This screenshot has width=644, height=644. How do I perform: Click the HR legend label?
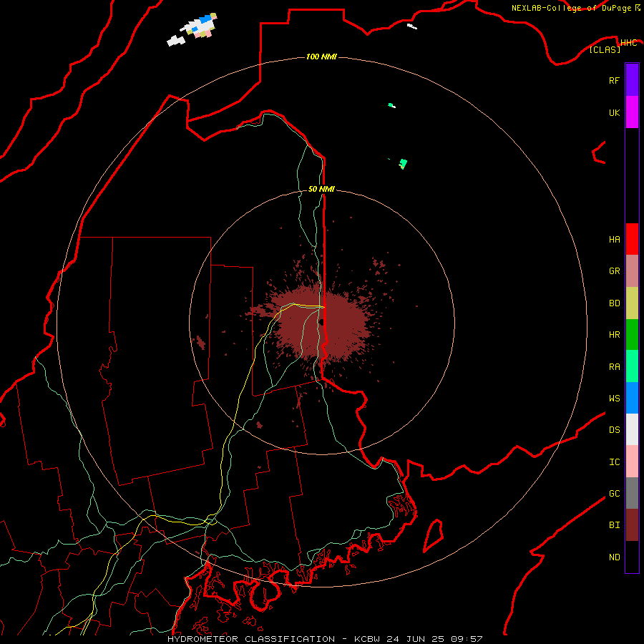click(x=614, y=335)
